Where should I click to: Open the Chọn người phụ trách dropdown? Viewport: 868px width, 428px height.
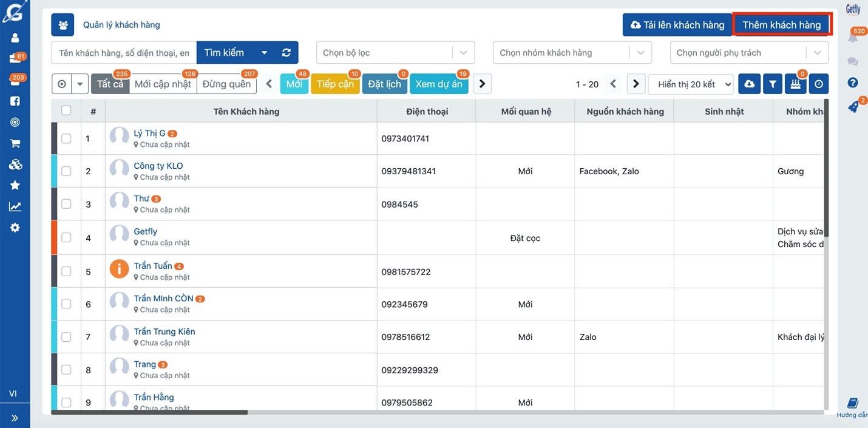point(748,53)
